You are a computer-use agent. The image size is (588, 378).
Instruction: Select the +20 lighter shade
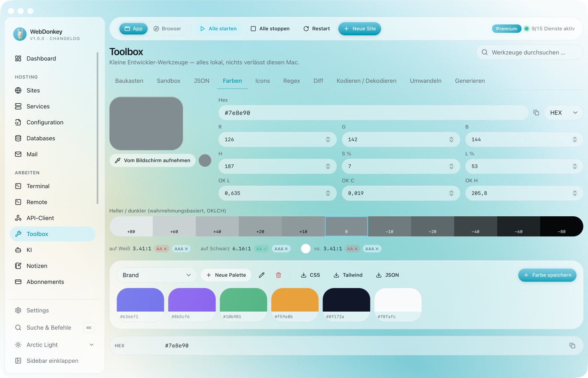[x=260, y=226]
